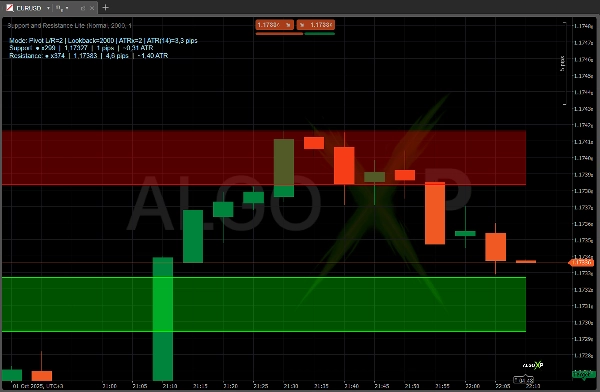
Task: Click the AlgoXP logo bottom right
Action: pos(533,365)
